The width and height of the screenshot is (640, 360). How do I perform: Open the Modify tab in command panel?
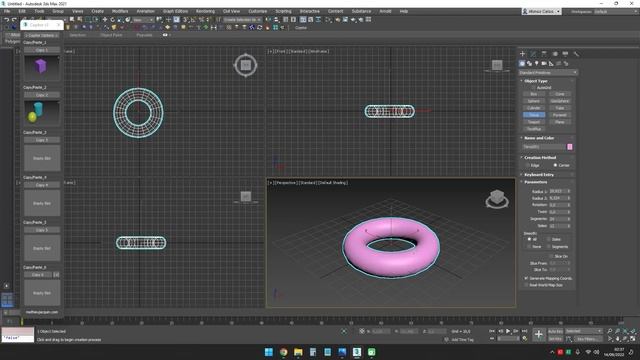coord(533,53)
